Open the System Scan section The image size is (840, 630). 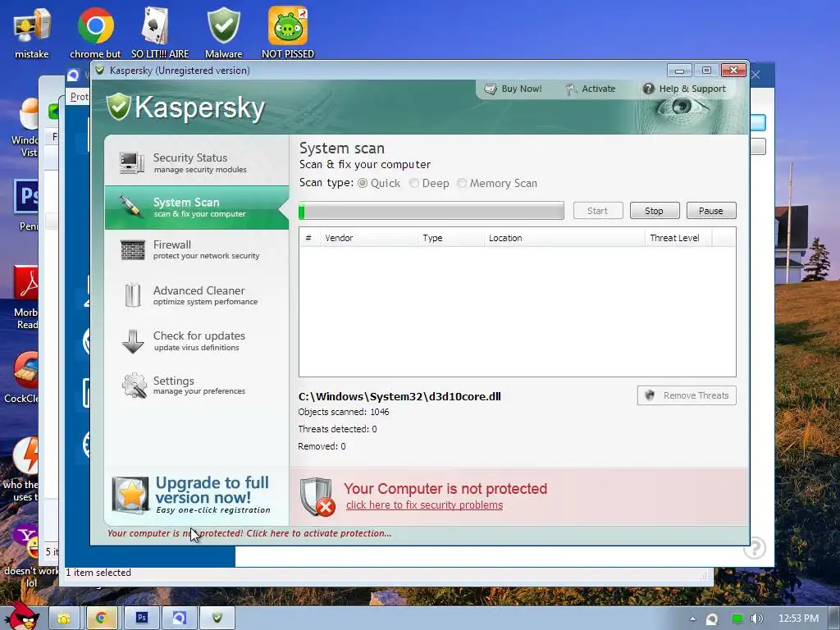(197, 208)
